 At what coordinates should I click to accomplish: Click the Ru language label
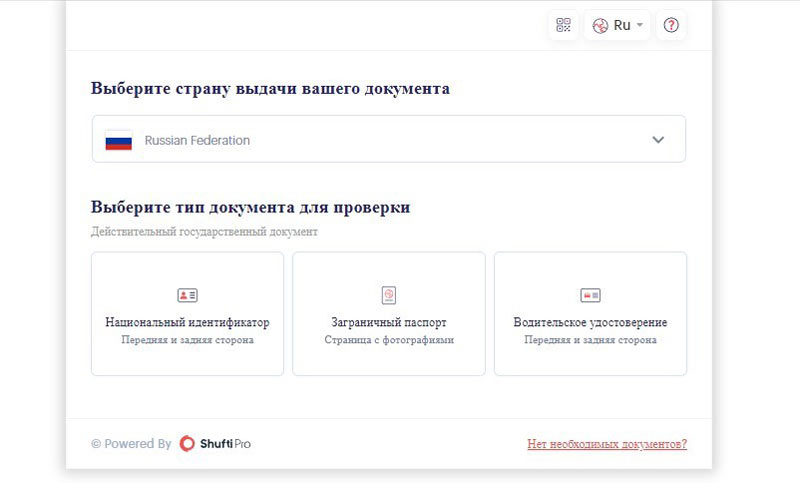[622, 25]
